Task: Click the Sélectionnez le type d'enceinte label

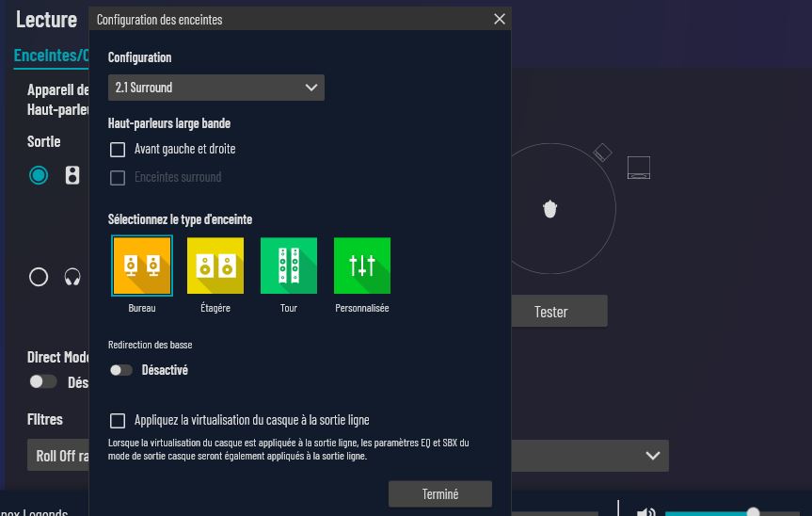Action: pos(180,219)
